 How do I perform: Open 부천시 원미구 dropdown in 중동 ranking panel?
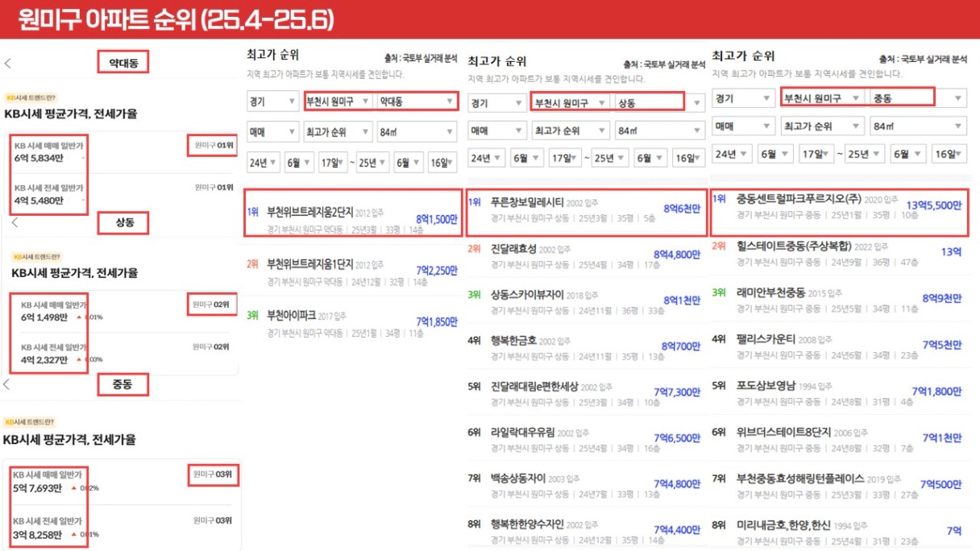821,97
